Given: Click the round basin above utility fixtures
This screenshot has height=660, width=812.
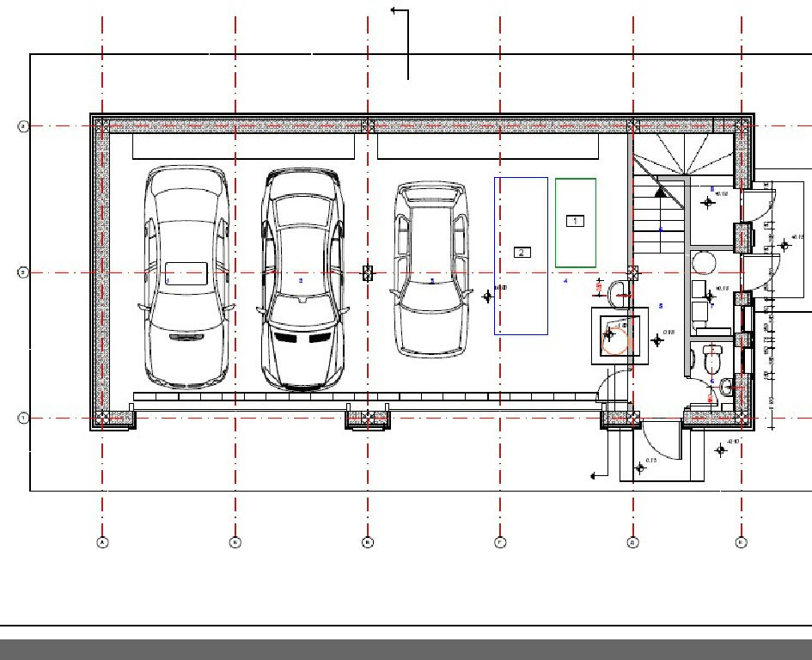Looking at the screenshot, I should 703,261.
